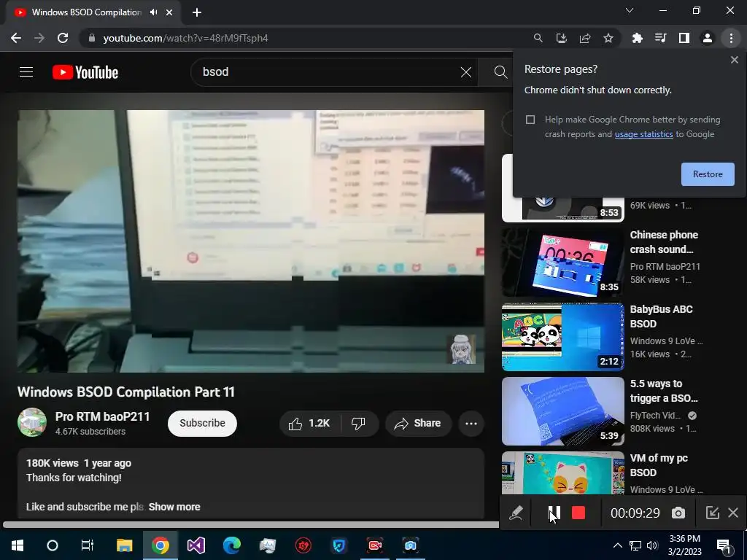Dismiss the Restore pages popup

click(734, 60)
